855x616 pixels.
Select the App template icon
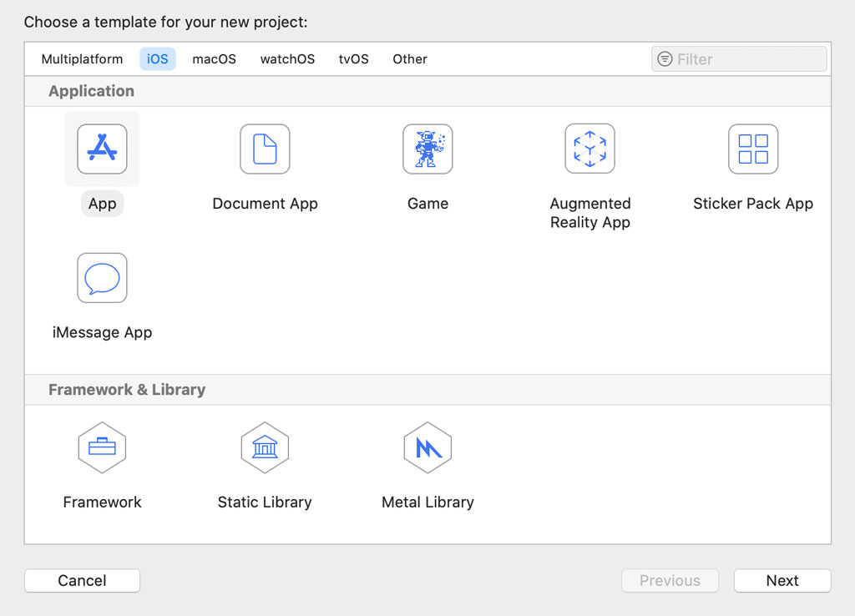coord(102,149)
